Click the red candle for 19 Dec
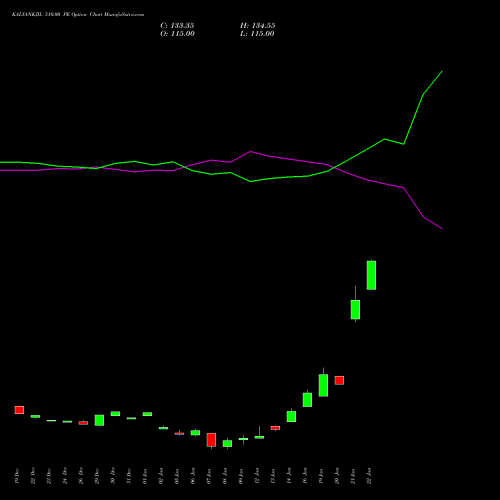 coord(19,410)
